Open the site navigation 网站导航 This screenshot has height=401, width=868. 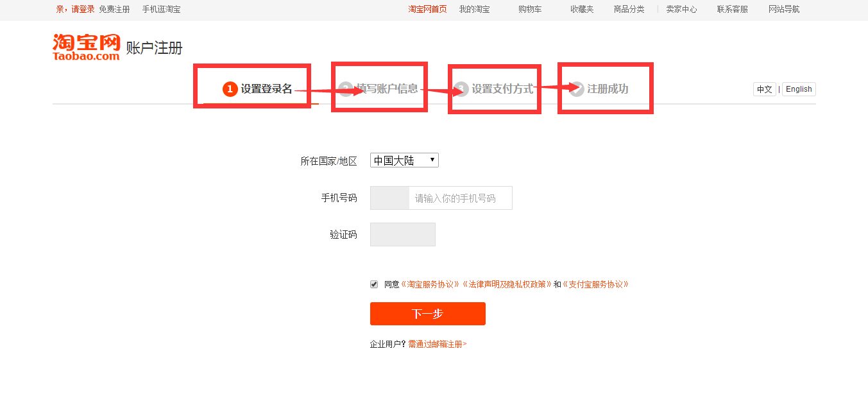(x=783, y=10)
